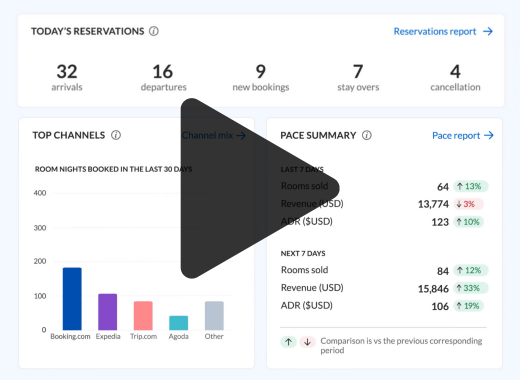Screen dimensions: 520x380
Task: Select the Booking.com blue bar
Action: [x=72, y=299]
